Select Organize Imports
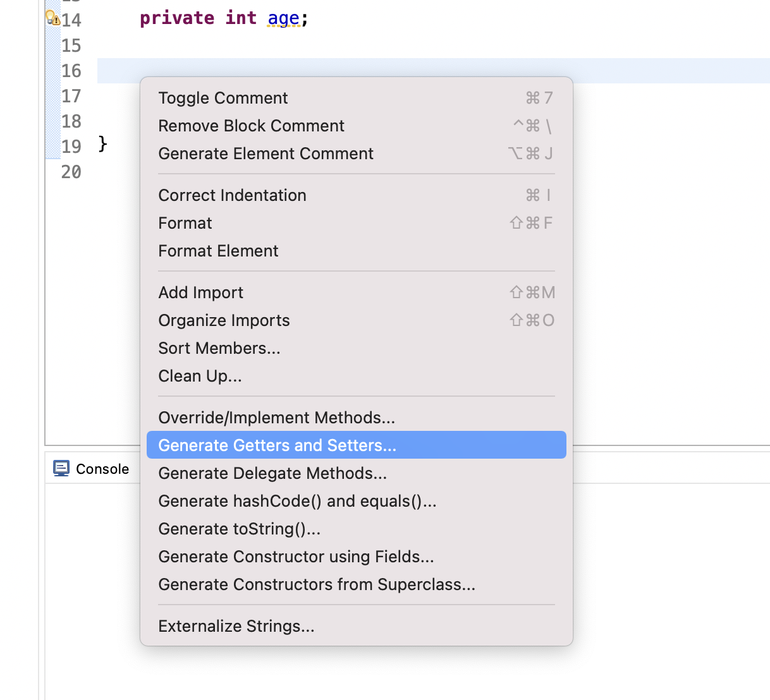The height and width of the screenshot is (700, 770). coord(356,320)
